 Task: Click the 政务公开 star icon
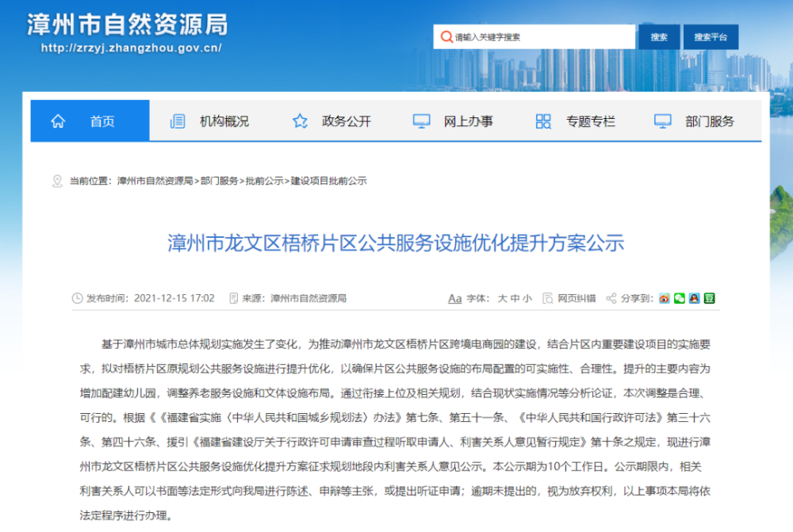click(x=300, y=121)
